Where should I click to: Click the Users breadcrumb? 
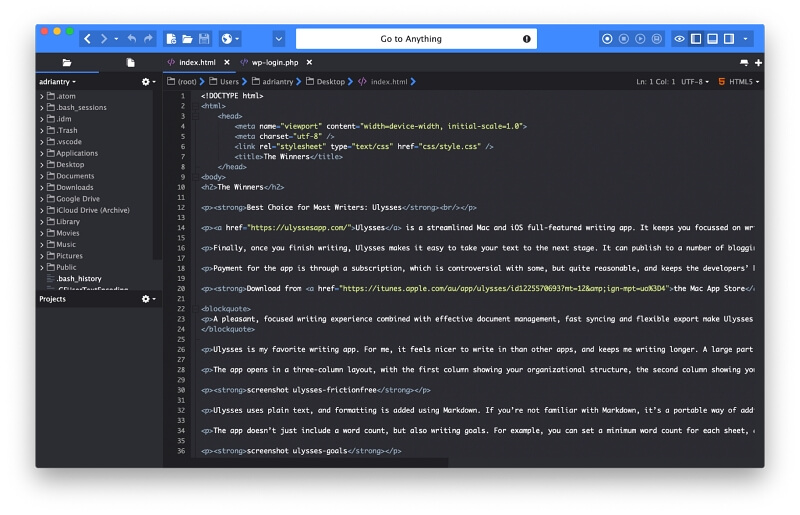click(x=224, y=82)
